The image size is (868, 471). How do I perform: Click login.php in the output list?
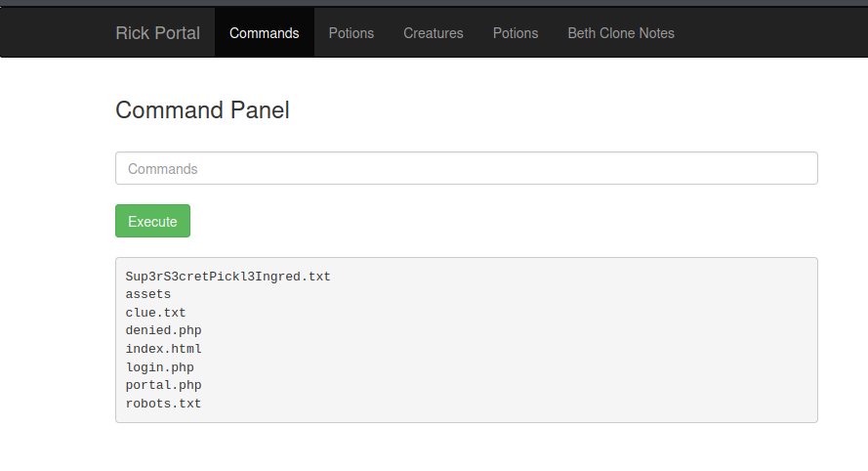pos(159,367)
